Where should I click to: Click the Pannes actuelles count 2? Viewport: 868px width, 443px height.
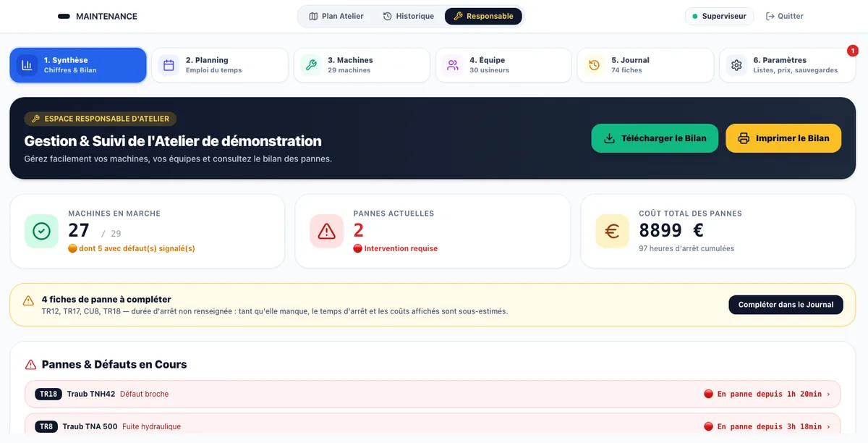pyautogui.click(x=359, y=230)
